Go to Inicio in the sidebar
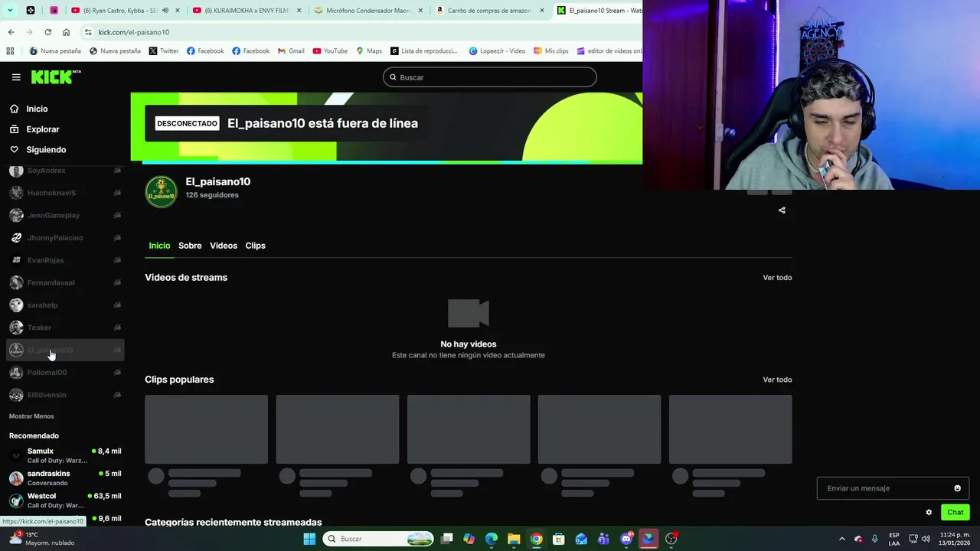This screenshot has width=980, height=551. coord(37,109)
